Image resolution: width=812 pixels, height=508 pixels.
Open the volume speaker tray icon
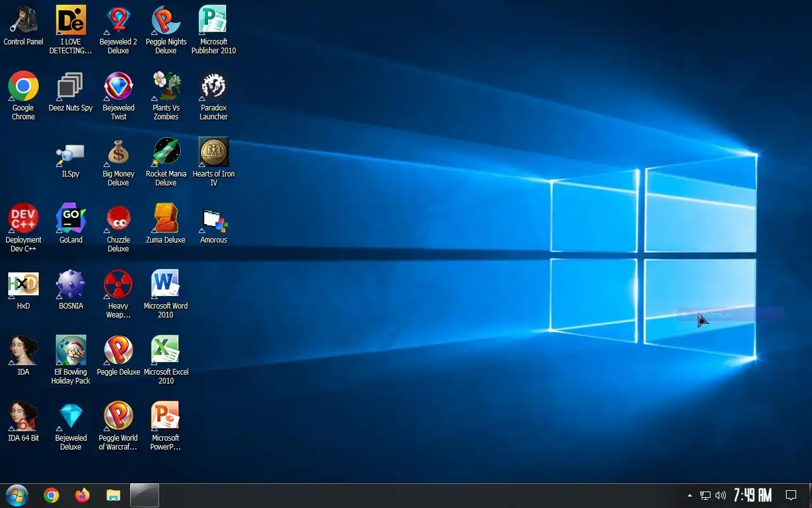tap(721, 495)
